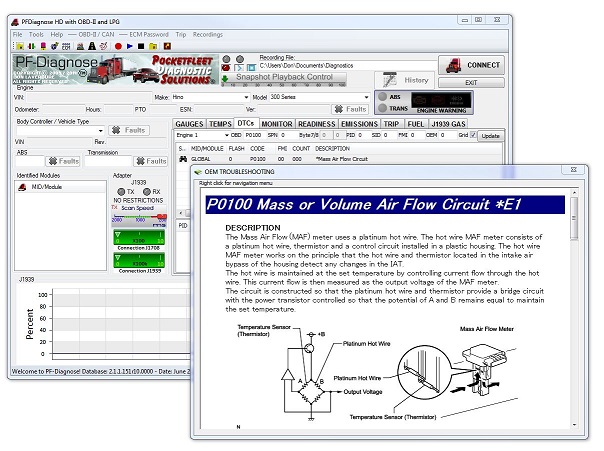Stop playback with the black square icon

point(141,46)
